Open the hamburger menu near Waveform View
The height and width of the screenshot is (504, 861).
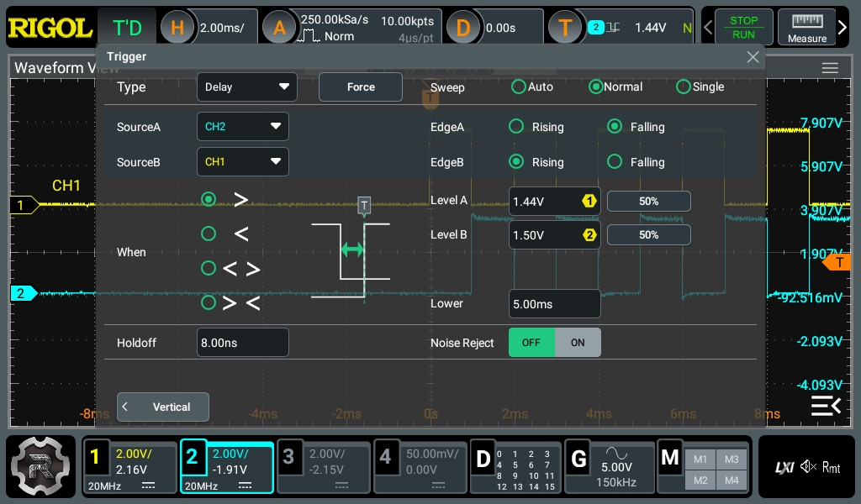click(x=831, y=68)
